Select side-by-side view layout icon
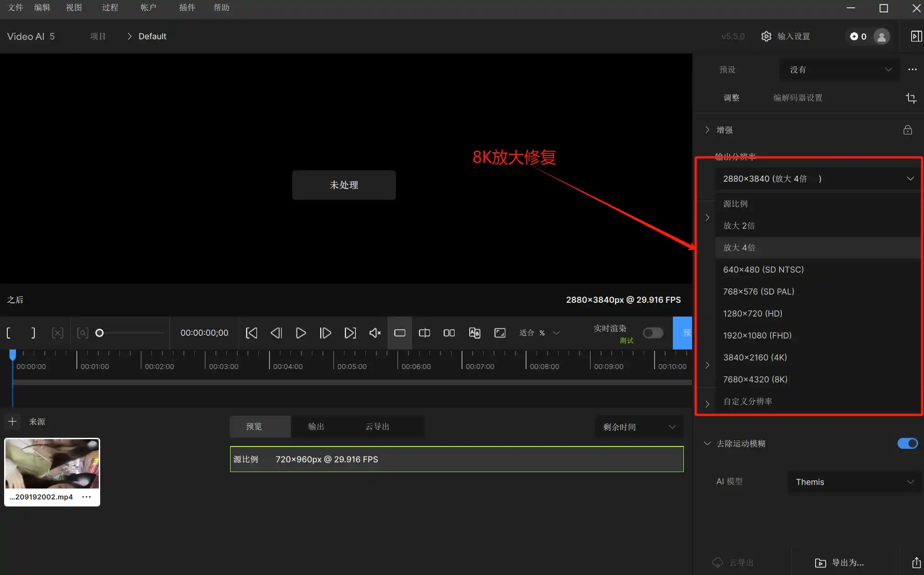Screen dimensions: 924x575 point(449,333)
